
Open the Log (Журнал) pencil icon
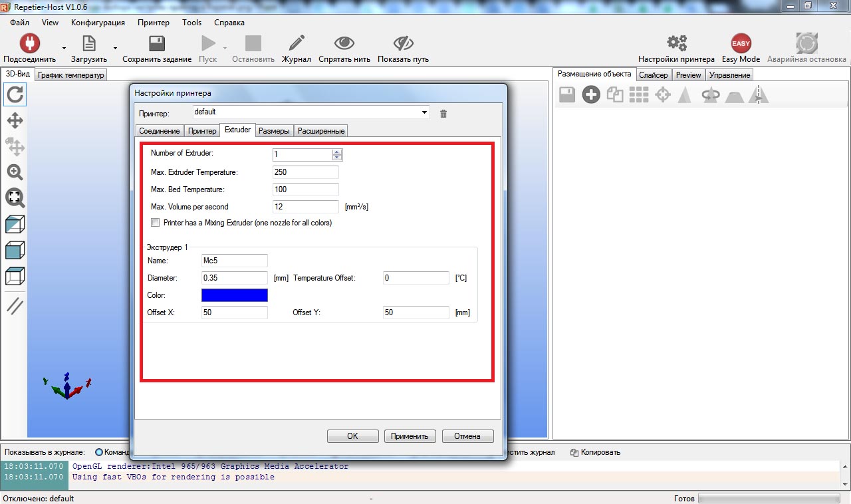[296, 44]
